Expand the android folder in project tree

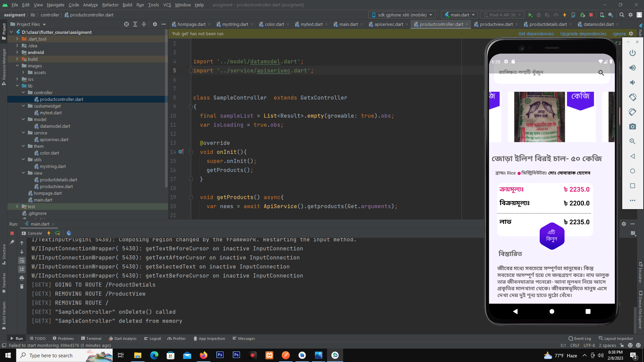[x=17, y=52]
